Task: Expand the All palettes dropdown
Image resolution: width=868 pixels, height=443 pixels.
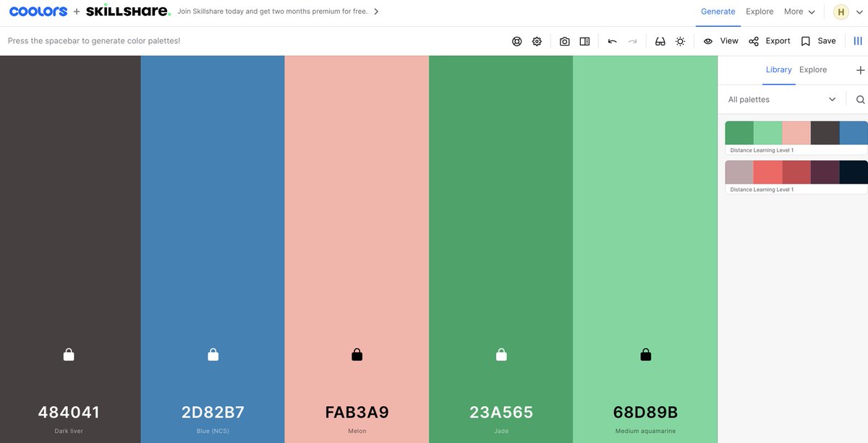Action: click(782, 100)
